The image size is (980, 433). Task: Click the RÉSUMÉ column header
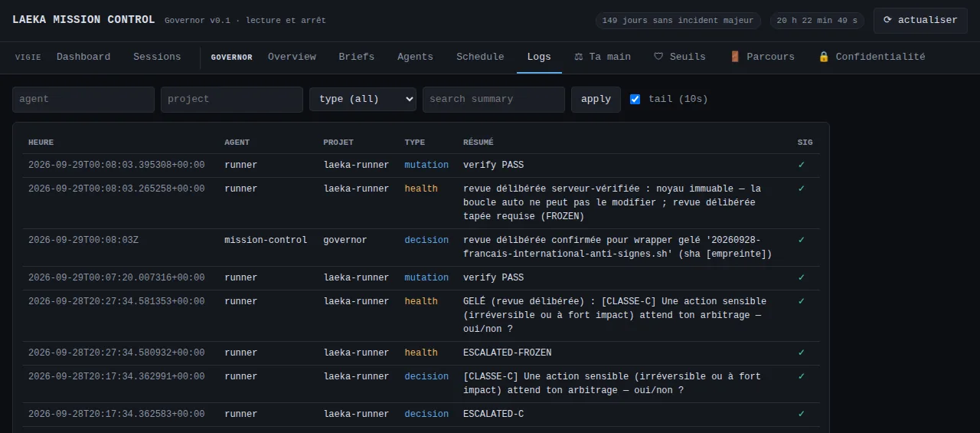pyautogui.click(x=479, y=143)
